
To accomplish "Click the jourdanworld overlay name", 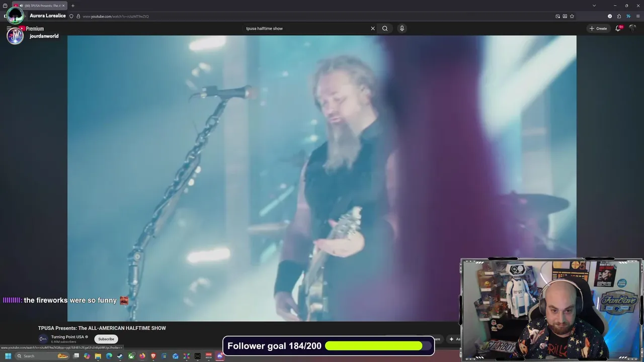I will point(44,36).
